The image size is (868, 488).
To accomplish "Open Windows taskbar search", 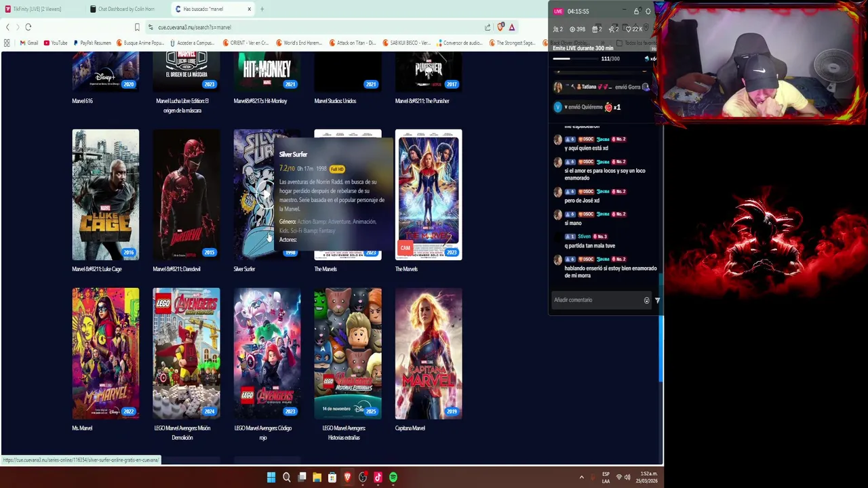I will click(286, 477).
